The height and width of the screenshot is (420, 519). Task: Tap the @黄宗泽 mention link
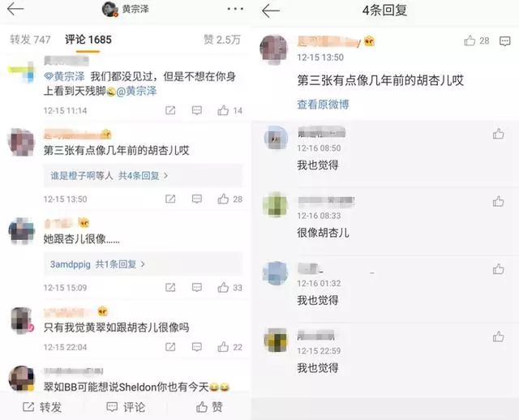click(x=136, y=91)
